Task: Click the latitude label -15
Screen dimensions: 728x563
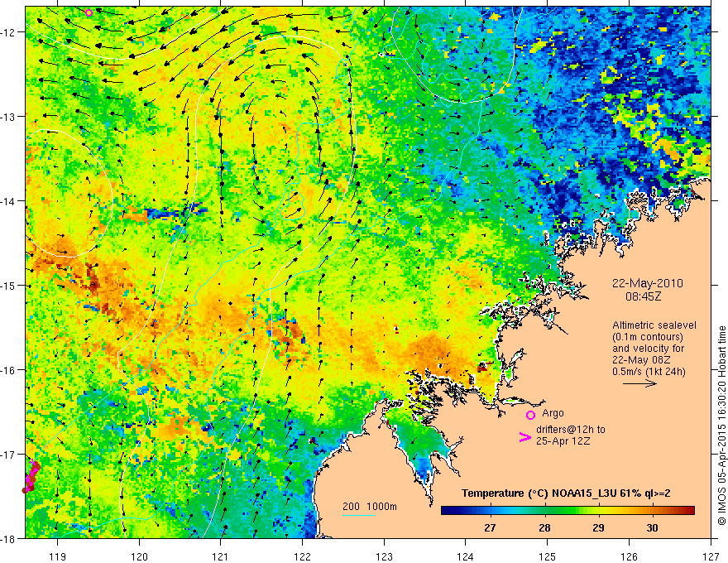Action: (x=9, y=285)
